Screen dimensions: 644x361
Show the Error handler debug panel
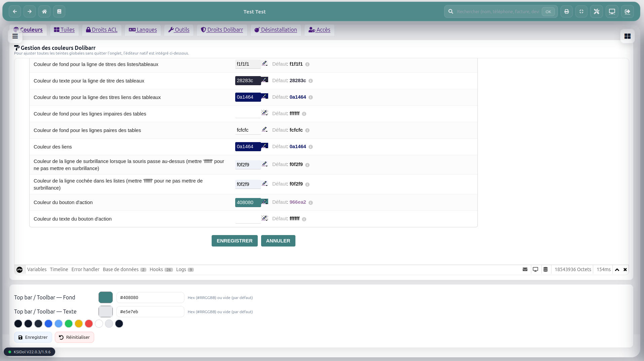click(x=85, y=269)
